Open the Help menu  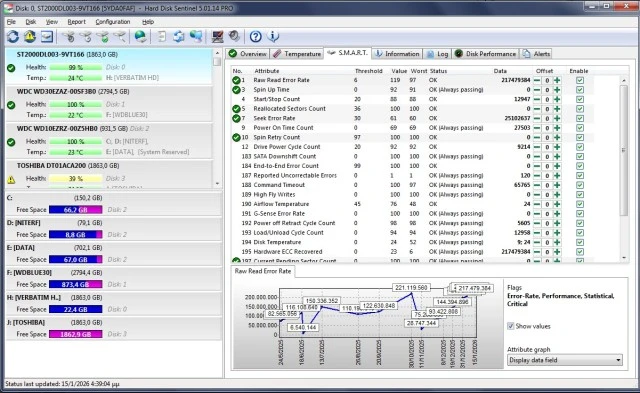pos(148,22)
